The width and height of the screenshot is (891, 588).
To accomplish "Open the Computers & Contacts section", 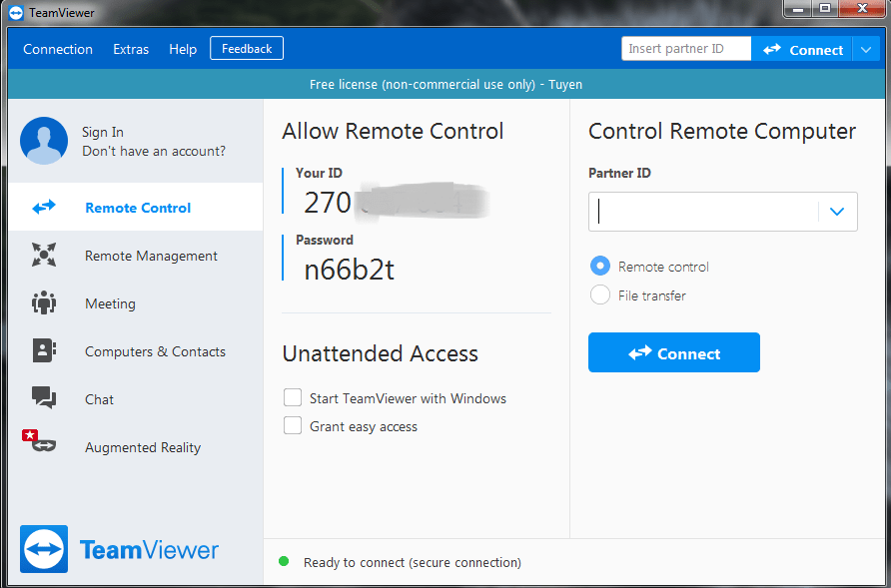I will [135, 351].
